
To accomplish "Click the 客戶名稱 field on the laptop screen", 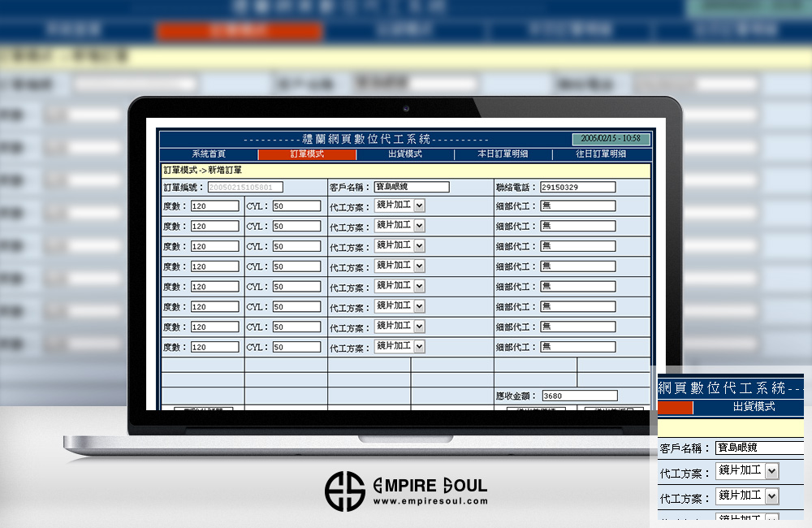I will click(412, 187).
